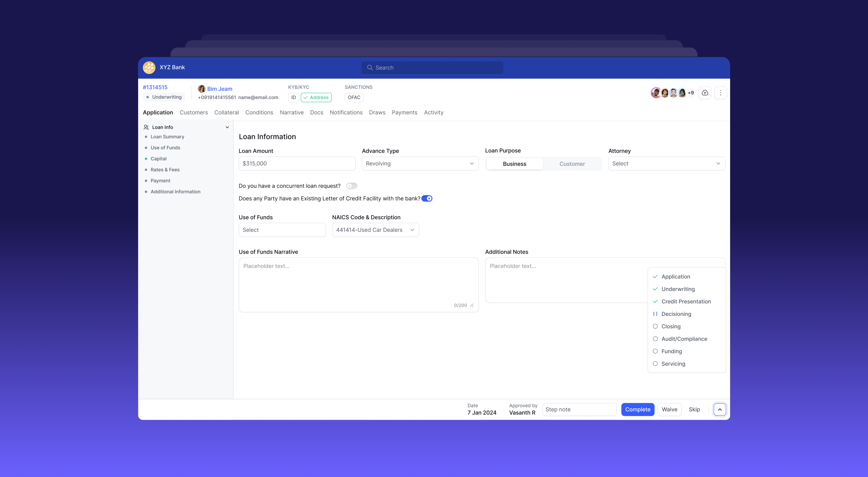The width and height of the screenshot is (868, 477).
Task: Open the NAICS Code 441414-Used Car Dealers dropdown
Action: tap(376, 230)
